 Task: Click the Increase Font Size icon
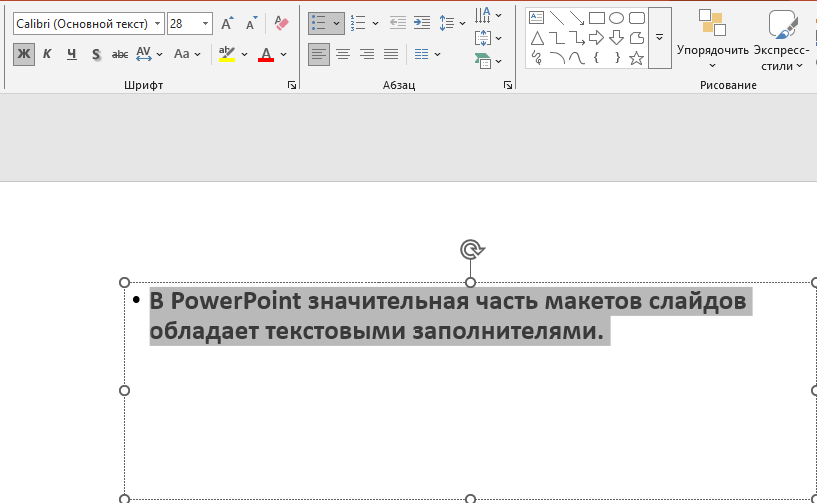(227, 23)
